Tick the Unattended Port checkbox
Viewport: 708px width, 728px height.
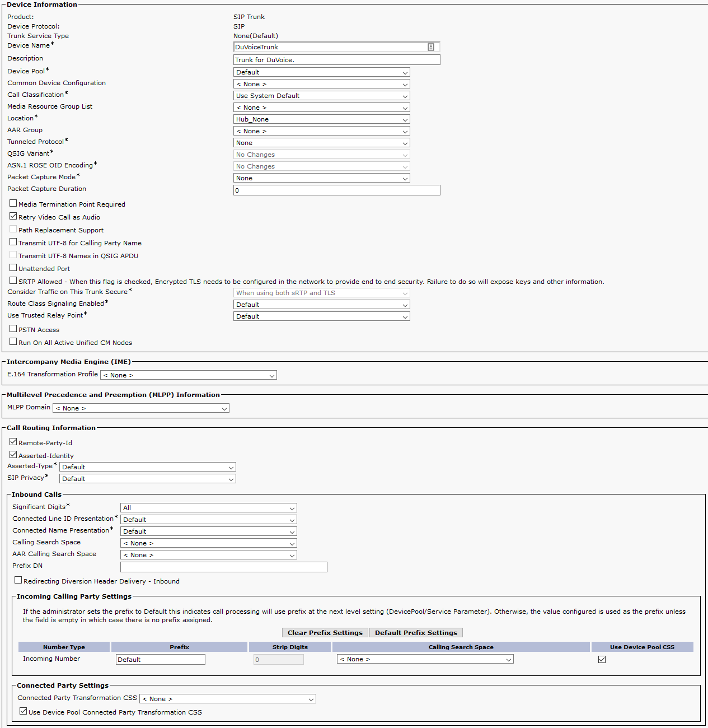tap(13, 268)
